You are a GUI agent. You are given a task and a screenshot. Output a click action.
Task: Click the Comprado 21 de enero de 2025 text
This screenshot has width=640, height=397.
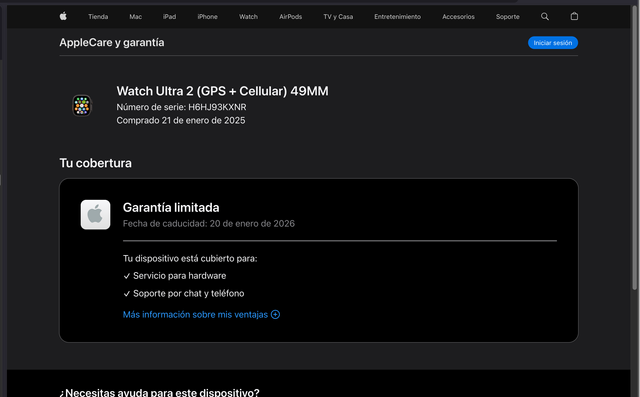[x=181, y=121]
